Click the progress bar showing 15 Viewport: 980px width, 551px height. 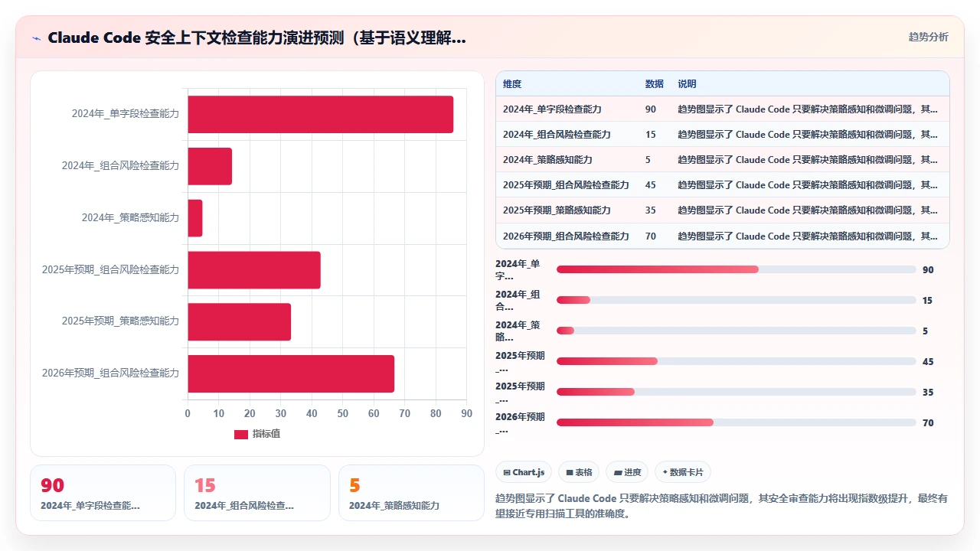coord(736,300)
